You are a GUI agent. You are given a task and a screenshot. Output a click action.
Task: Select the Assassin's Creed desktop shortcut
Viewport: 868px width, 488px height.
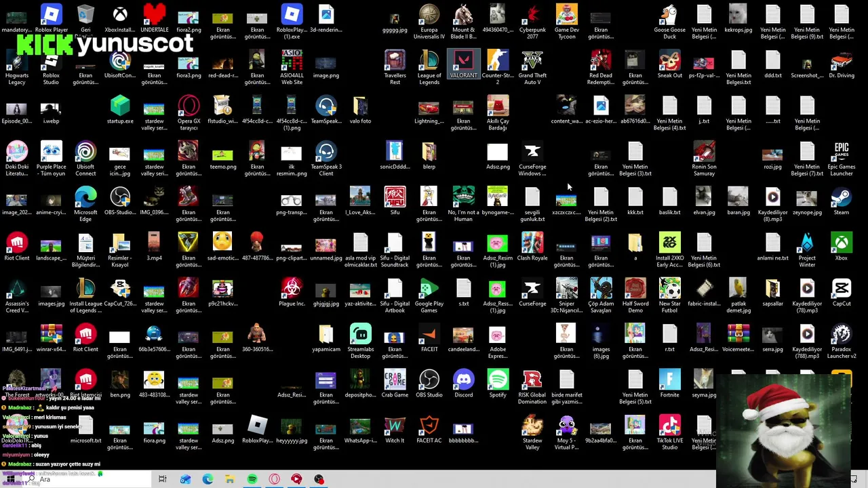tap(17, 296)
